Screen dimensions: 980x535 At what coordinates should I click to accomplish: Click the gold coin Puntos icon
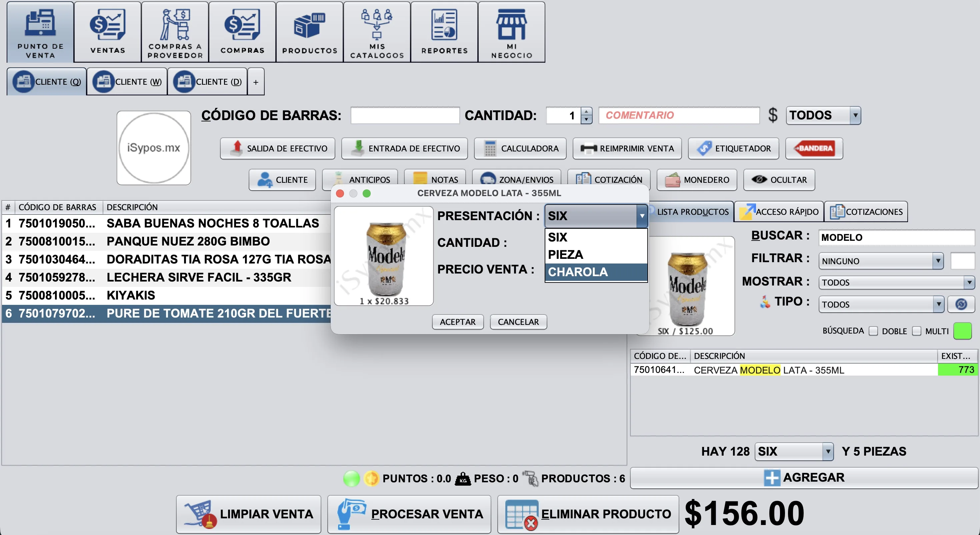click(x=371, y=479)
